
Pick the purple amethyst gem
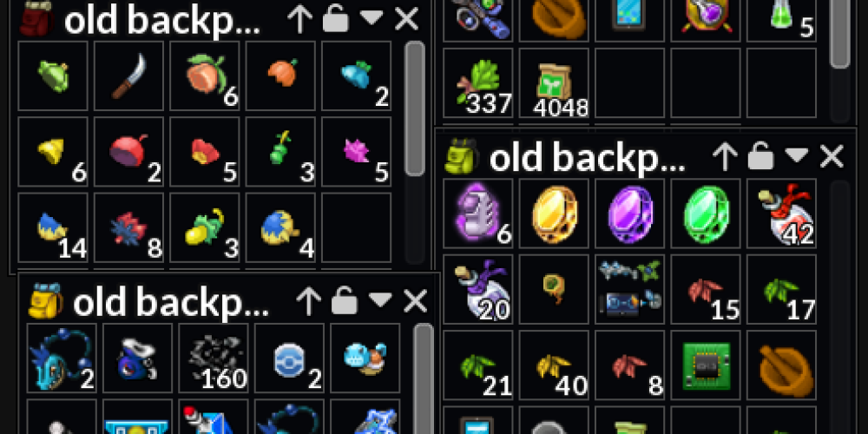(630, 214)
